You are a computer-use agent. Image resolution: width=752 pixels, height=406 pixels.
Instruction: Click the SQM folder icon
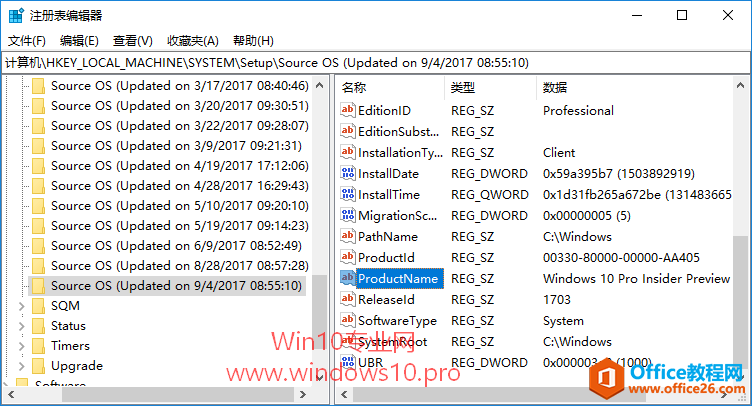(38, 306)
